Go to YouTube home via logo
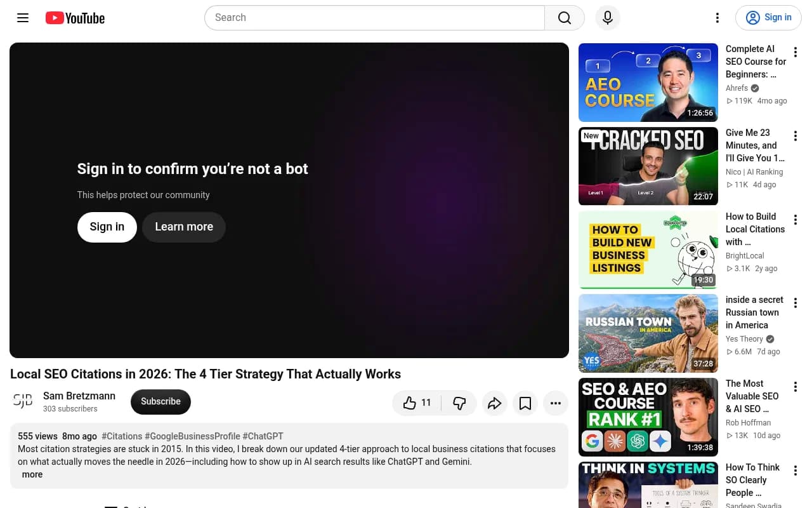The height and width of the screenshot is (508, 812). tap(75, 18)
